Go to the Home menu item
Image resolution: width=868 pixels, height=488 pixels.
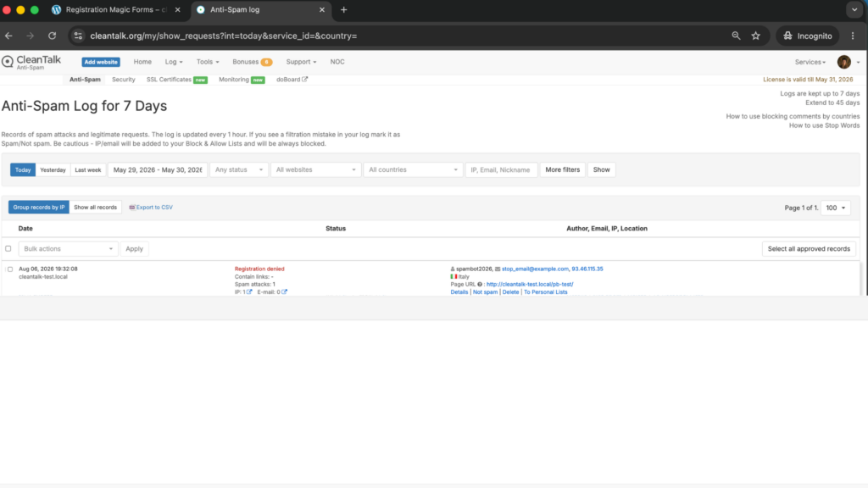pos(142,62)
